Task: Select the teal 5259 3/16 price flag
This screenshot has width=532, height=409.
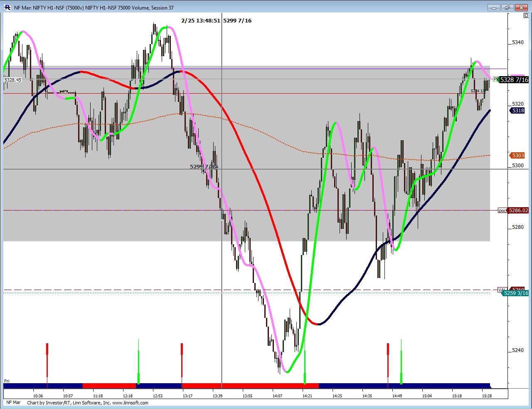Action: [515, 294]
